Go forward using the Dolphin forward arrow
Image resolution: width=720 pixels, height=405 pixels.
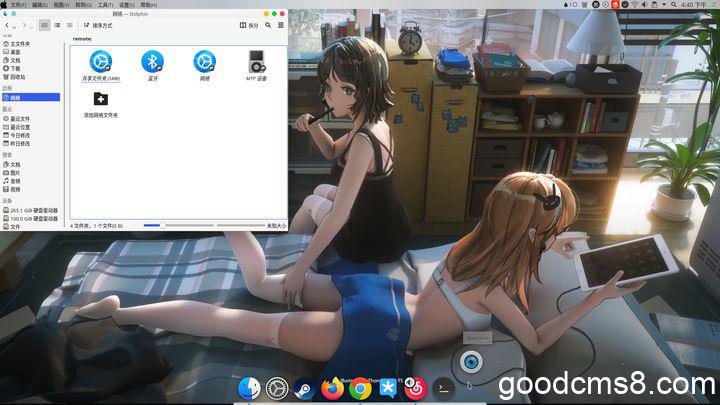tap(24, 25)
